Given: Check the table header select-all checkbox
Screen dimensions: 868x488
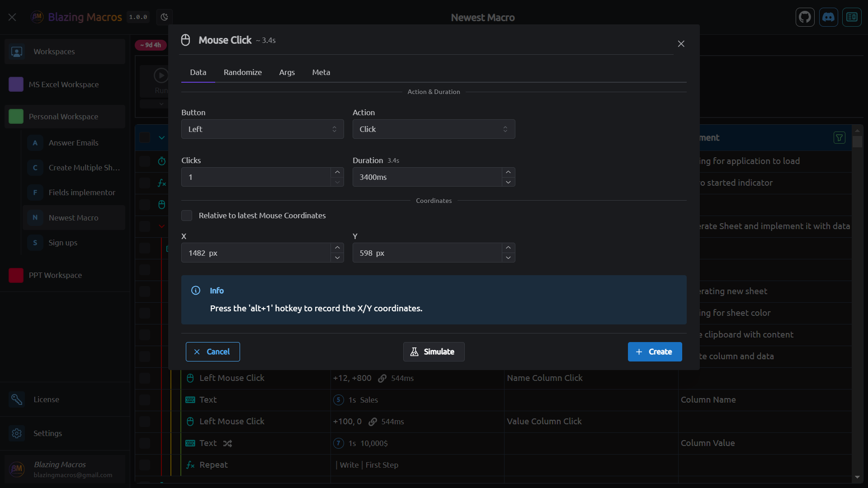Looking at the screenshot, I should 145,137.
